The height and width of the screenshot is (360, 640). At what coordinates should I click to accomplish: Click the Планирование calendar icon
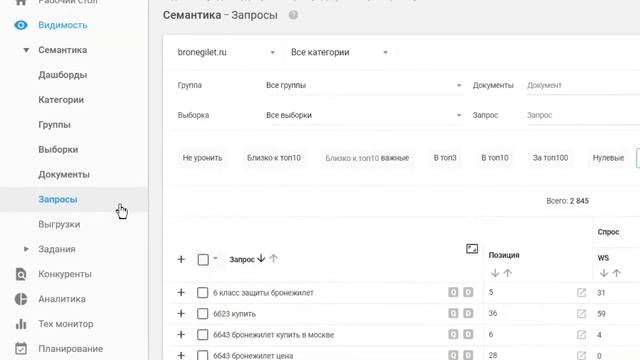pyautogui.click(x=21, y=349)
